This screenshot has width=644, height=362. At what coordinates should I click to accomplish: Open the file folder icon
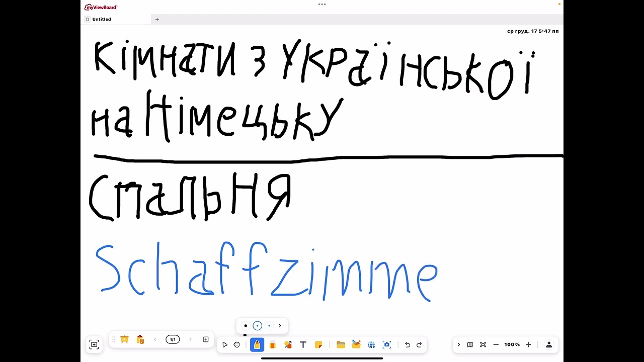341,345
